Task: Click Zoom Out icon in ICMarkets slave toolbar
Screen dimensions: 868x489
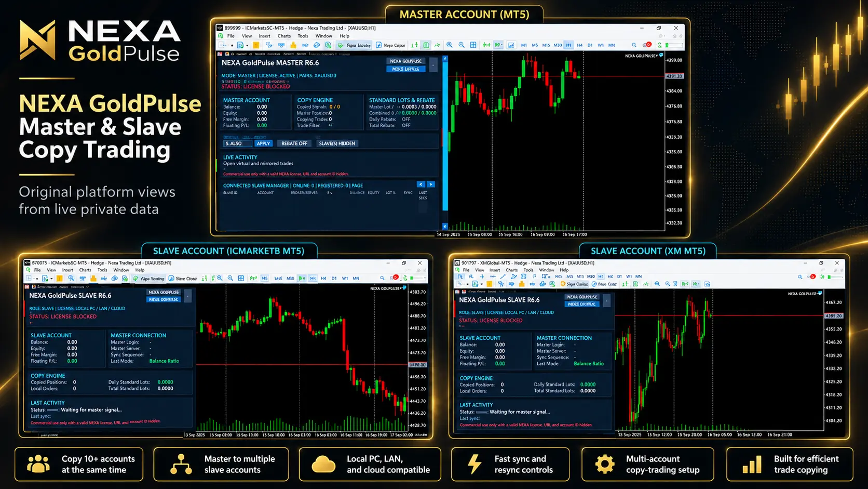Action: pos(230,278)
